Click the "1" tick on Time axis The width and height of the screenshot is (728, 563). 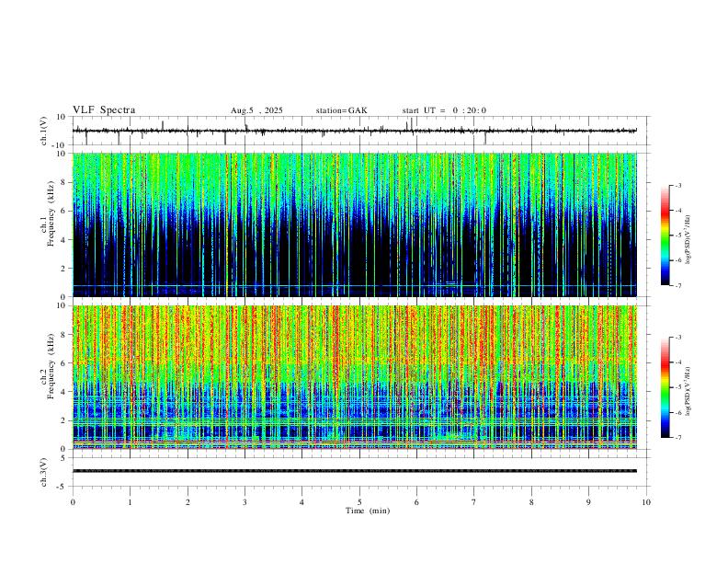(x=130, y=502)
